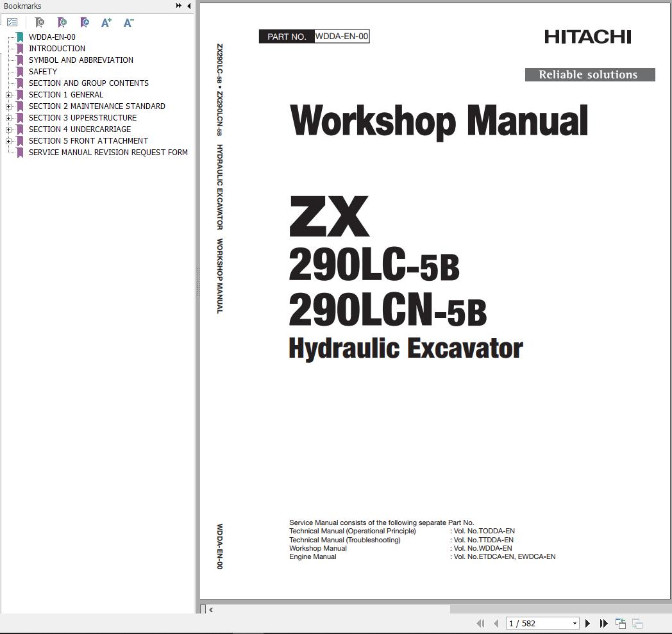
Task: Select SECTION 2 MAINTENANCE STANDARD bookmark text
Action: (97, 106)
